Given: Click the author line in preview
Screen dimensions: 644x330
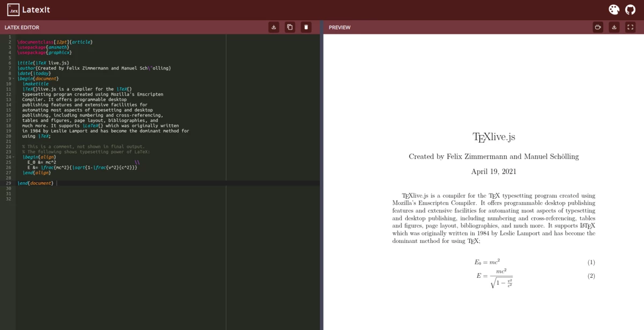Looking at the screenshot, I should (494, 156).
